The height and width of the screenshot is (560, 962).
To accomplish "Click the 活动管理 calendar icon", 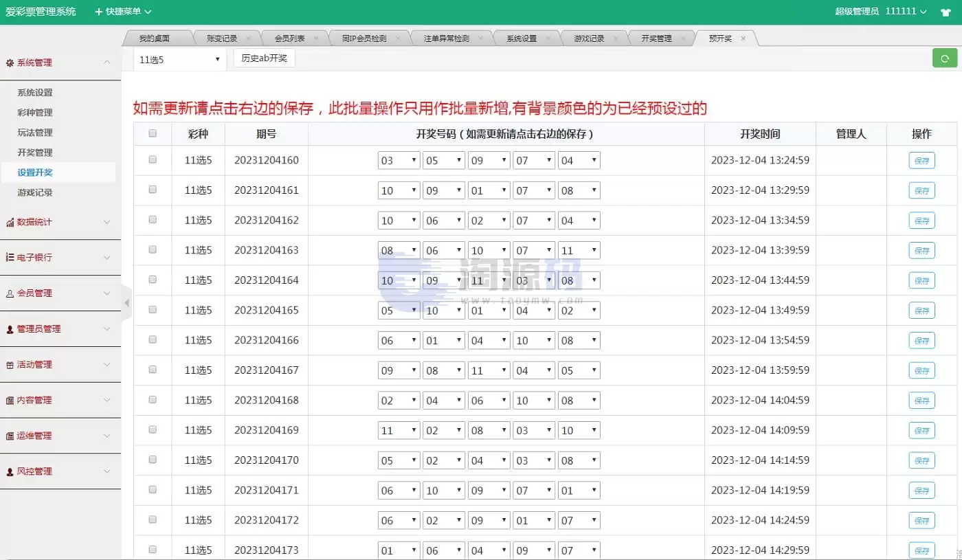I will point(10,365).
